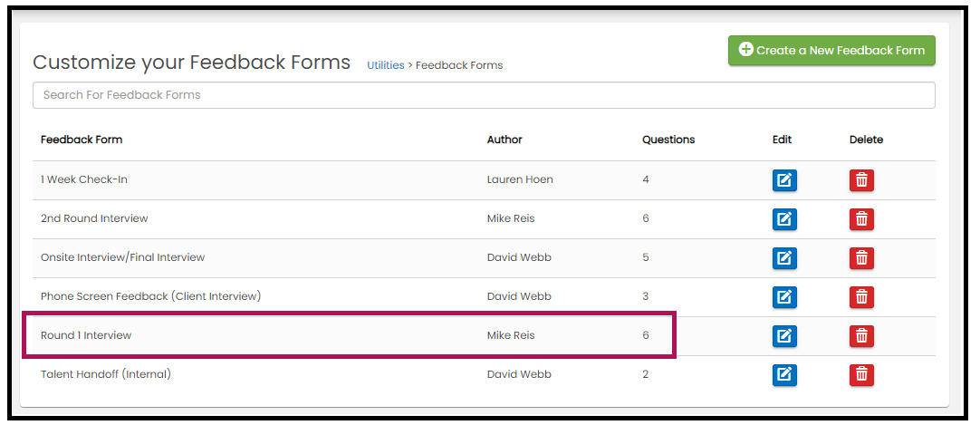Focus the Search For Feedback Forms field
980x425 pixels.
(484, 95)
